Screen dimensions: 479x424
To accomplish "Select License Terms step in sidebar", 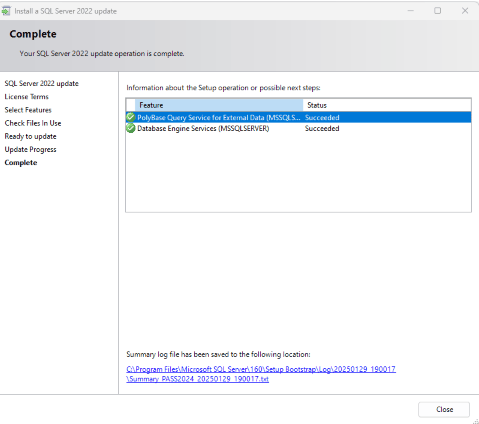I will (x=27, y=97).
